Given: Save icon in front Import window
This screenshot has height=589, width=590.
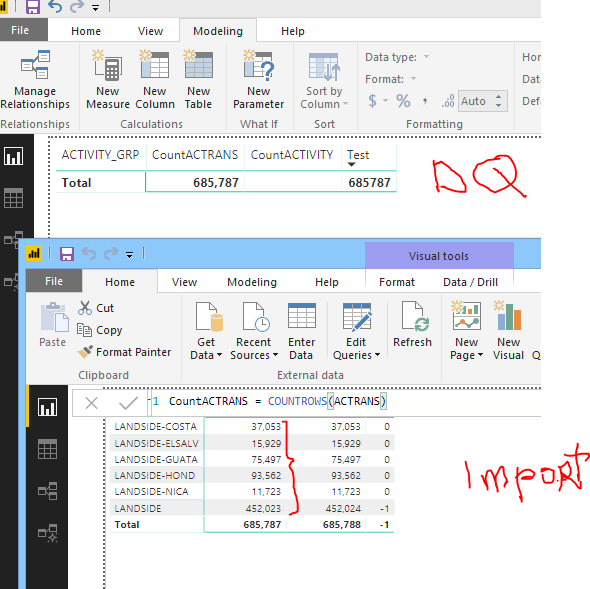Looking at the screenshot, I should (67, 254).
